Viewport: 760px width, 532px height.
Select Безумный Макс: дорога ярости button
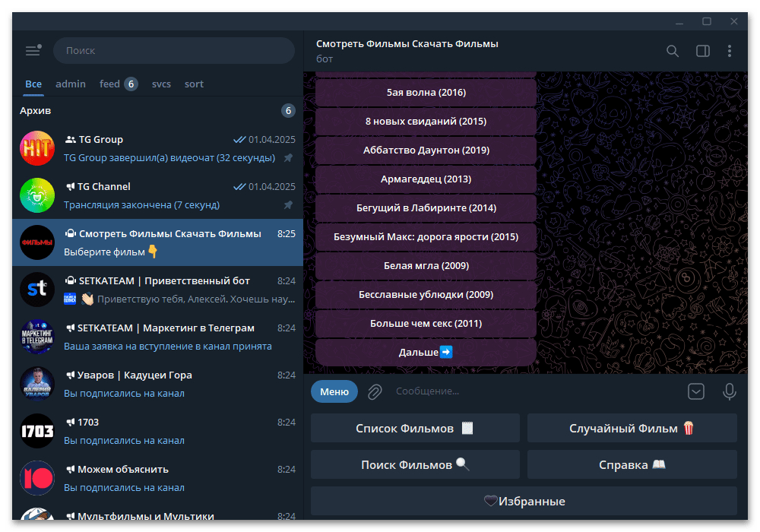click(x=426, y=237)
